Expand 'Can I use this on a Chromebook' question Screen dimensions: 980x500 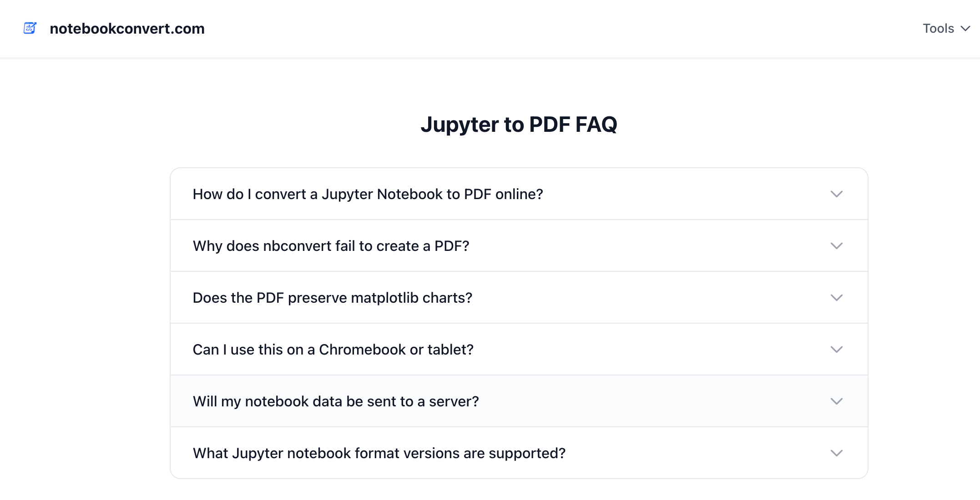(333, 350)
